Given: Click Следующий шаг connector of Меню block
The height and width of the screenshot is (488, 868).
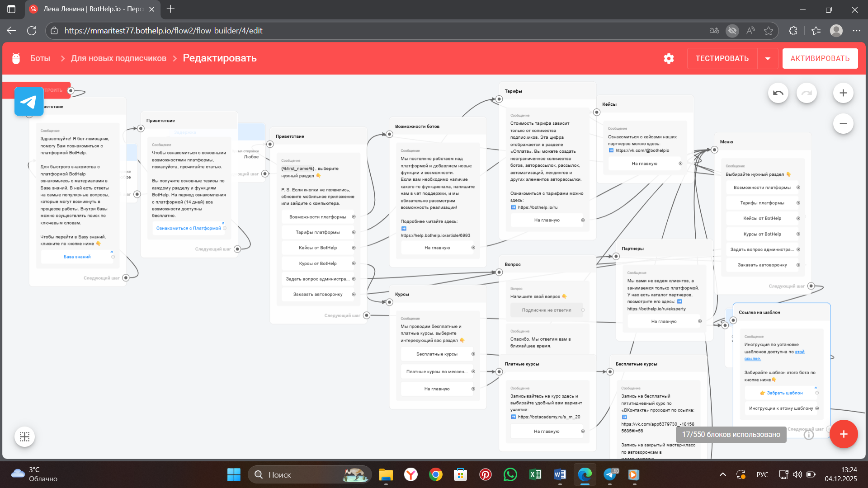Looking at the screenshot, I should (811, 286).
